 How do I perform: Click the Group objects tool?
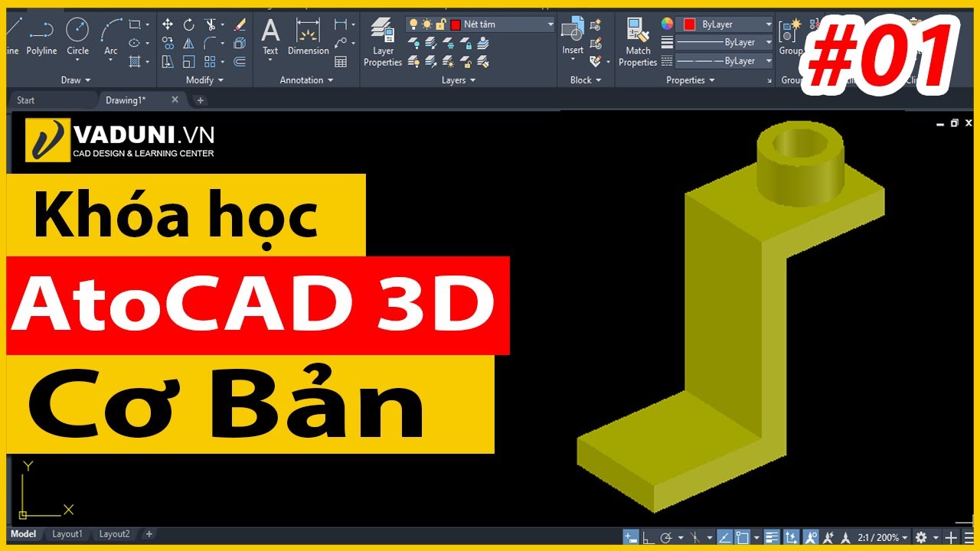791,37
